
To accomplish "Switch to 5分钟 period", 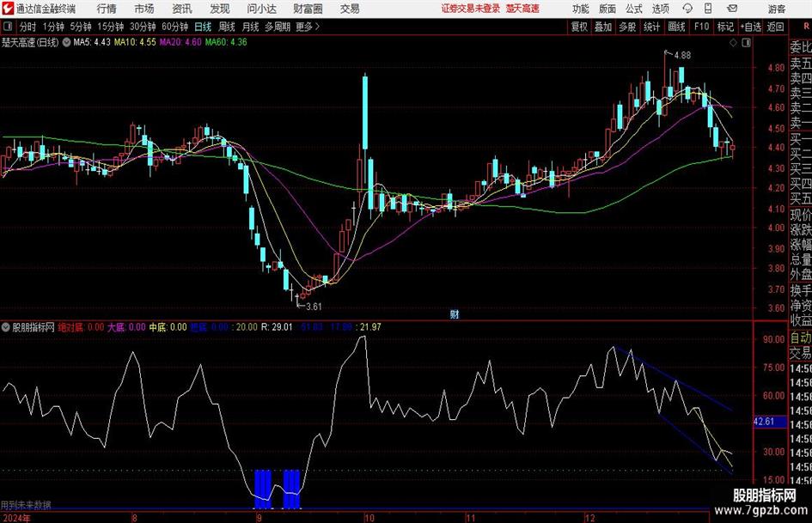I will tap(81, 27).
